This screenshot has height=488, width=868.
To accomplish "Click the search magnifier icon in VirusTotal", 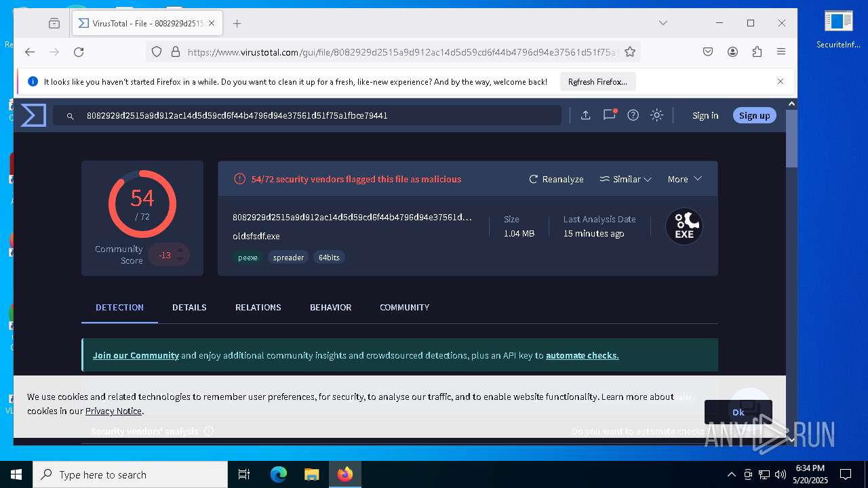I will pyautogui.click(x=70, y=116).
